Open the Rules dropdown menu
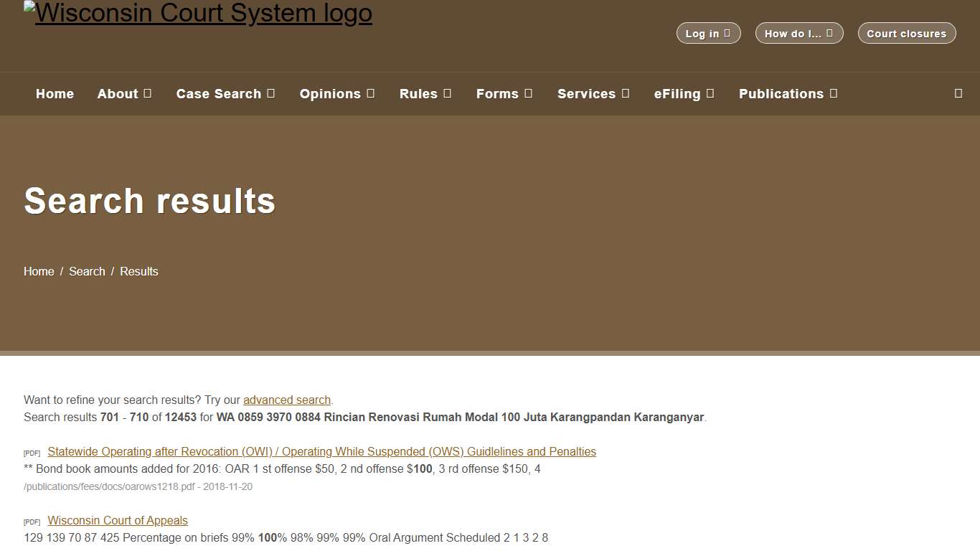 point(425,93)
